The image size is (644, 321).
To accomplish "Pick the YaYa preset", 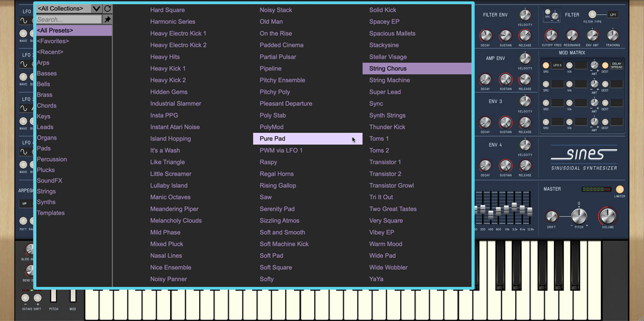I will (x=376, y=279).
